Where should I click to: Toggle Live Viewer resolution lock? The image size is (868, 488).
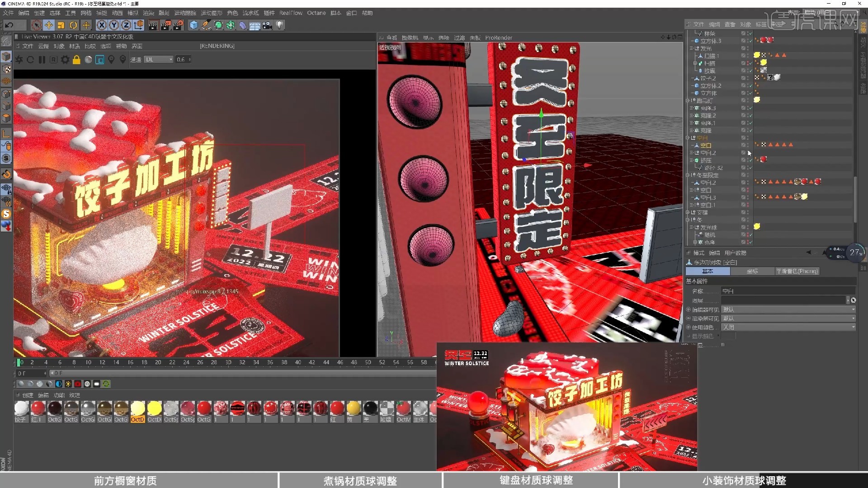coord(76,60)
